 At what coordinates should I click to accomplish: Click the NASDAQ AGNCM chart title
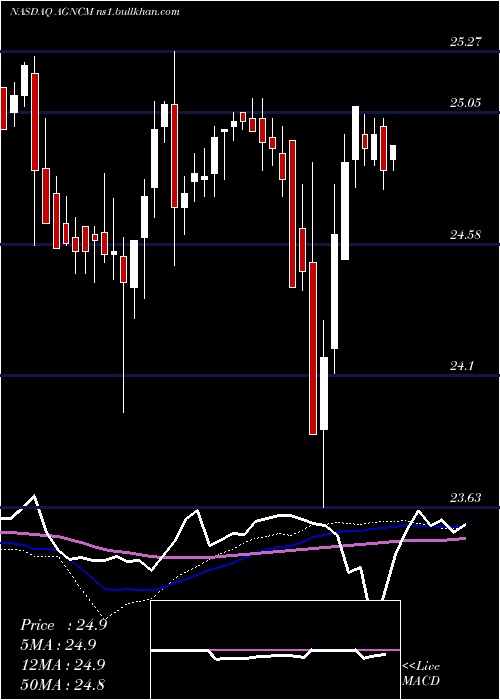pyautogui.click(x=95, y=12)
